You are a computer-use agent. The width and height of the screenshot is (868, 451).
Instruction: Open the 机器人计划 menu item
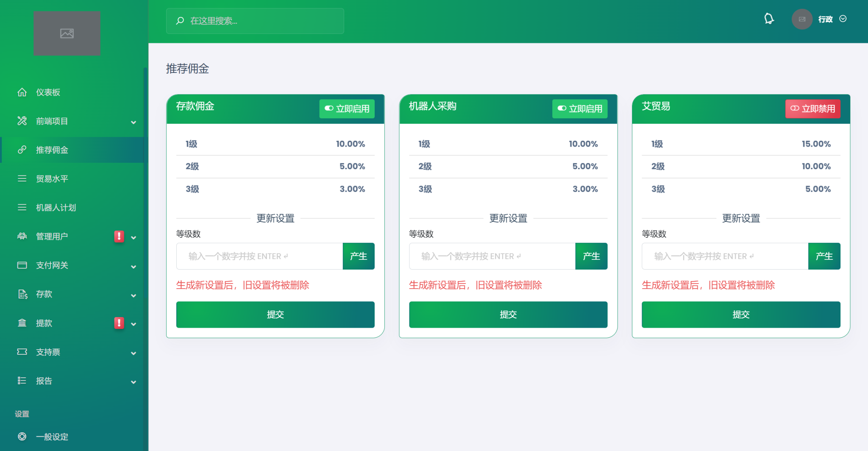[56, 208]
